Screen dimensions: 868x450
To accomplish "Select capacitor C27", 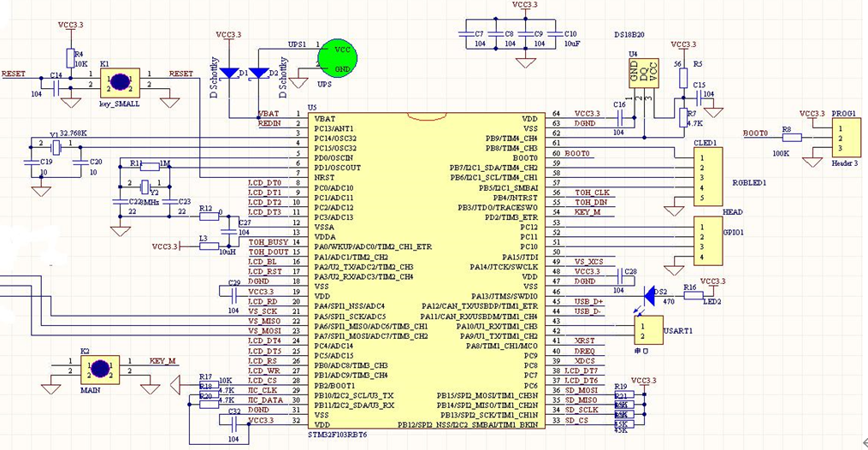I will tap(228, 230).
